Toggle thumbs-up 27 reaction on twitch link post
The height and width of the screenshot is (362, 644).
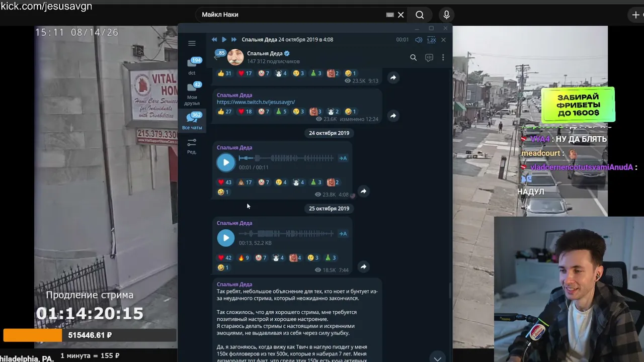(224, 112)
